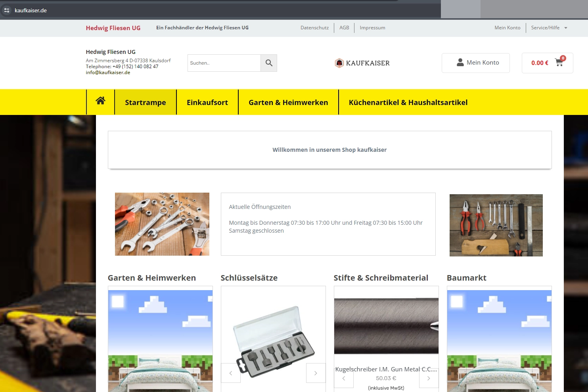Click next arrow on Stifte & Schreibmaterial carousel
Viewport: 588px width, 392px height.
click(x=429, y=378)
